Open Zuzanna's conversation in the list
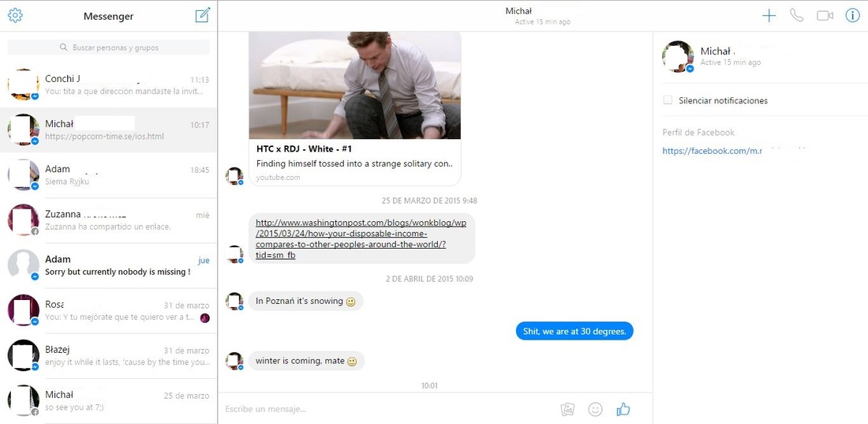Image resolution: width=868 pixels, height=424 pixels. (x=109, y=220)
